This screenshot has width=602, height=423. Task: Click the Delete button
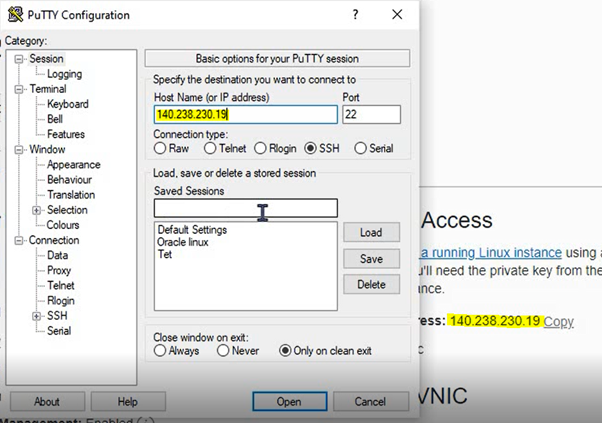pyautogui.click(x=371, y=284)
